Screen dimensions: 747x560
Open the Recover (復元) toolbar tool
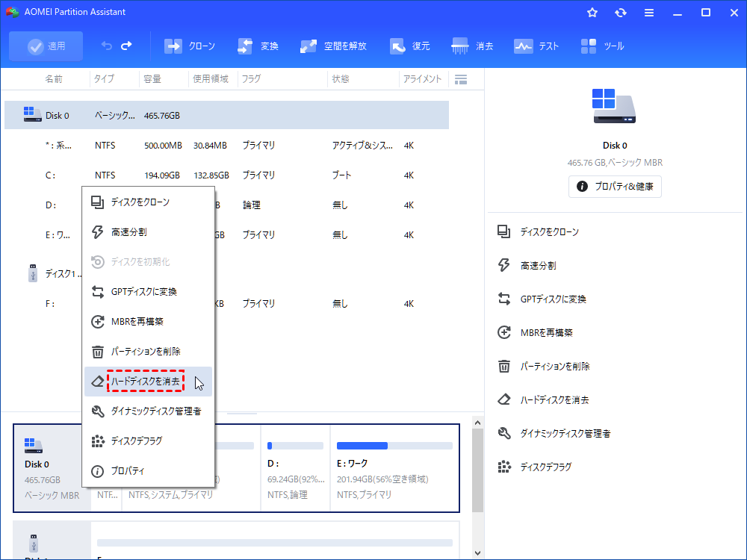pyautogui.click(x=398, y=46)
